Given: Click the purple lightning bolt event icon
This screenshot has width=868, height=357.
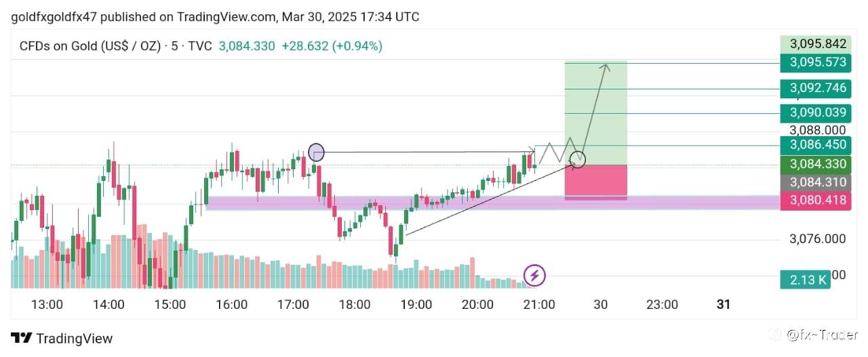Looking at the screenshot, I should 534,275.
